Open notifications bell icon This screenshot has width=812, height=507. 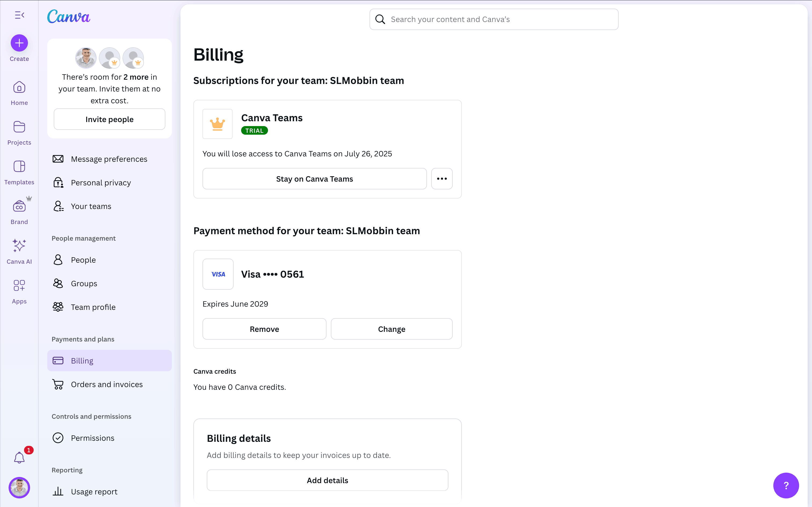[x=19, y=457]
